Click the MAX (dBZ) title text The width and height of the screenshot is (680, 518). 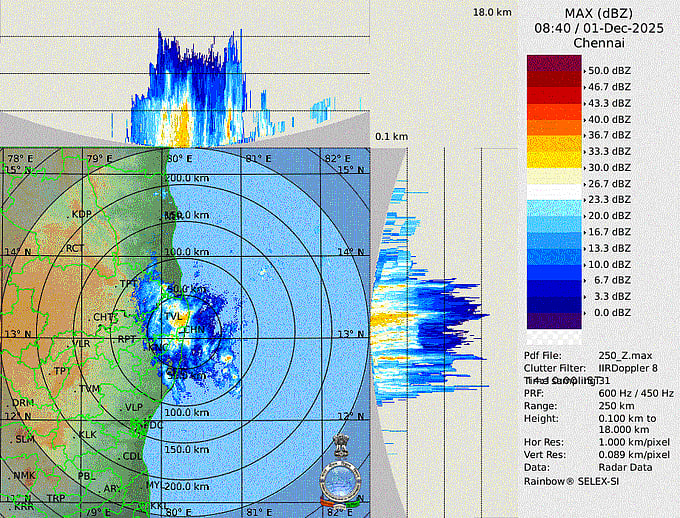(x=600, y=13)
